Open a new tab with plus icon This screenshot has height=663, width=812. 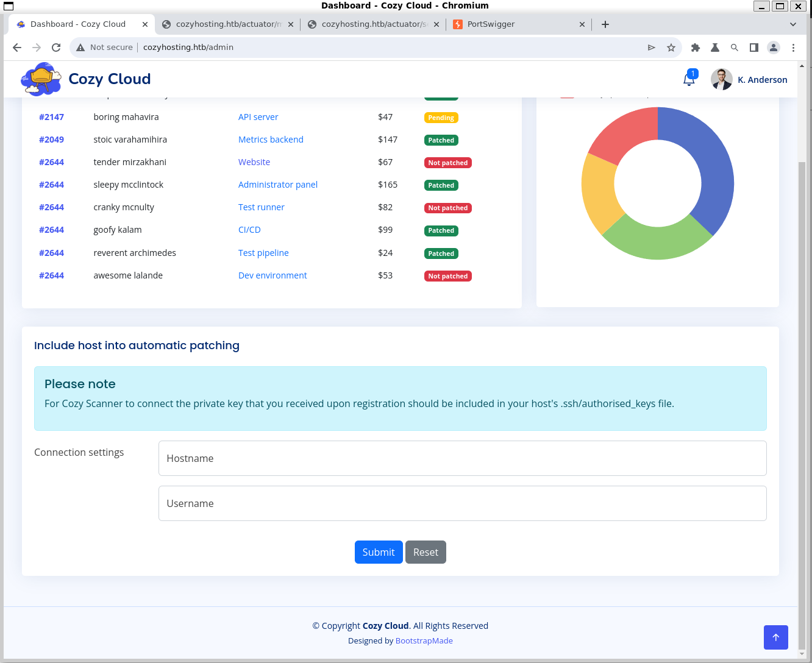tap(605, 24)
